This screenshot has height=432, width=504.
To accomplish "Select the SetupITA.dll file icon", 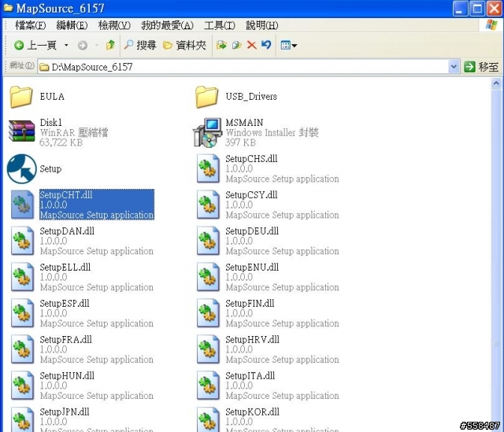I will (x=208, y=386).
